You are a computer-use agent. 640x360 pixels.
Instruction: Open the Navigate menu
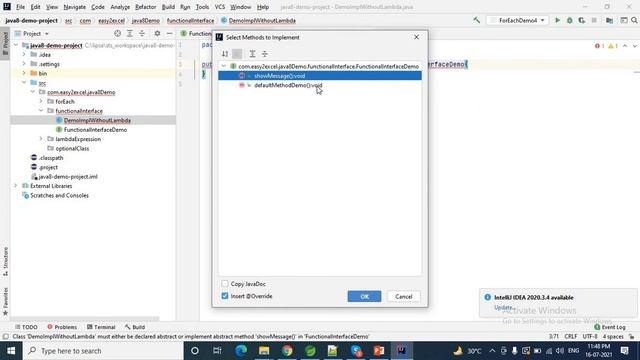pyautogui.click(x=75, y=7)
